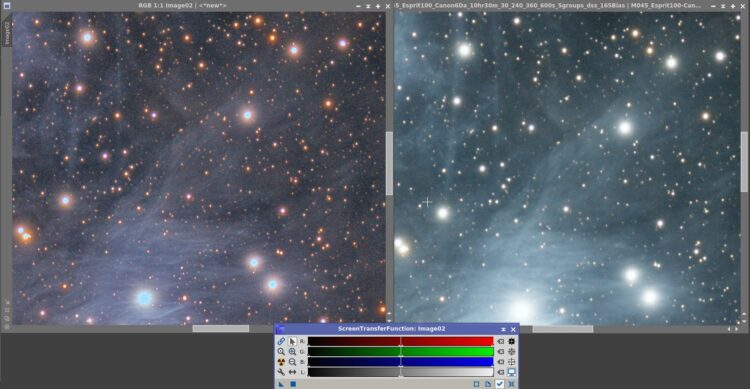Reset the luminance channel STF
This screenshot has height=389, width=750.
coord(500,372)
